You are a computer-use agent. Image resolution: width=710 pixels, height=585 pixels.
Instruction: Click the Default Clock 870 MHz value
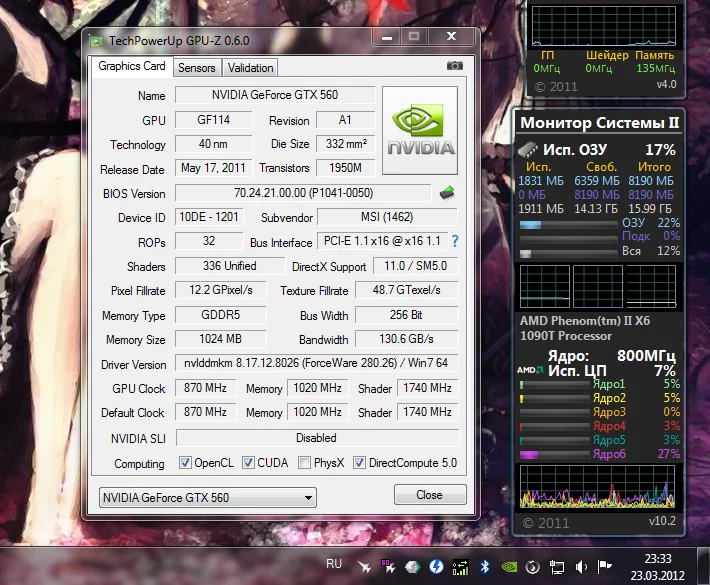[x=205, y=412]
